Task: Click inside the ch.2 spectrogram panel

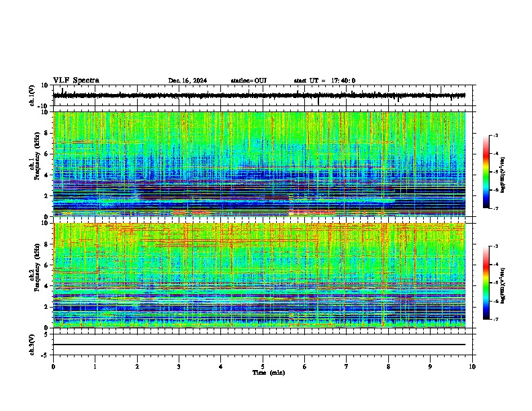Action: coord(259,275)
